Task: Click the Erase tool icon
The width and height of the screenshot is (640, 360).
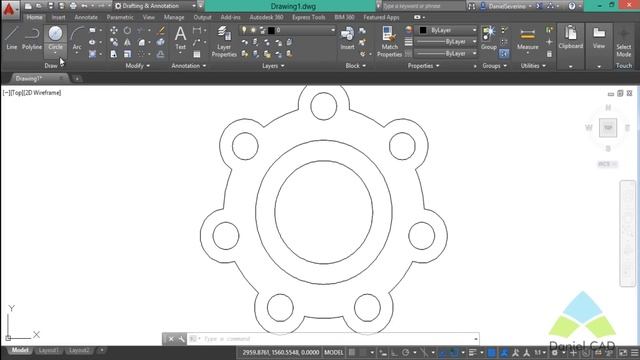Action: click(x=161, y=30)
